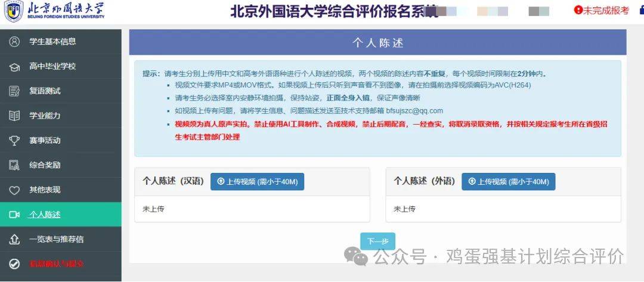Image resolution: width=644 pixels, height=282 pixels.
Task: Click the graduation cap icon for 高中毕业学校
Action: [14, 67]
